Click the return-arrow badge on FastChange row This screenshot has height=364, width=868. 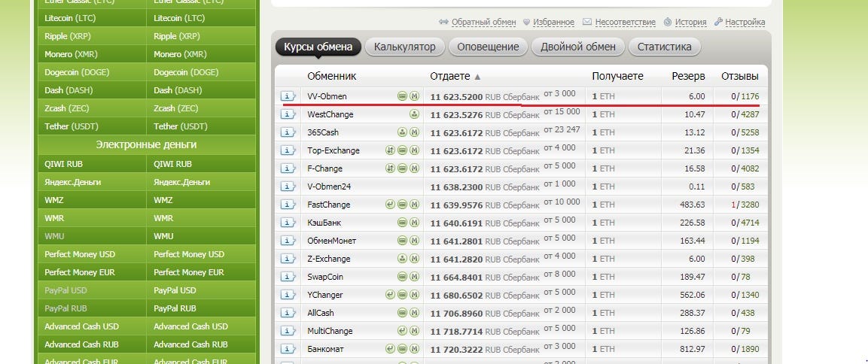[390, 205]
